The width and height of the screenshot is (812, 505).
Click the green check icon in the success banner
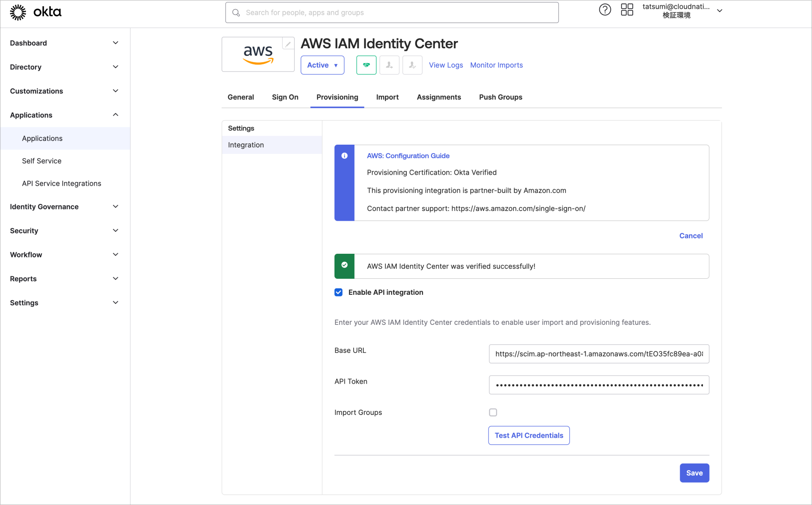pyautogui.click(x=344, y=266)
